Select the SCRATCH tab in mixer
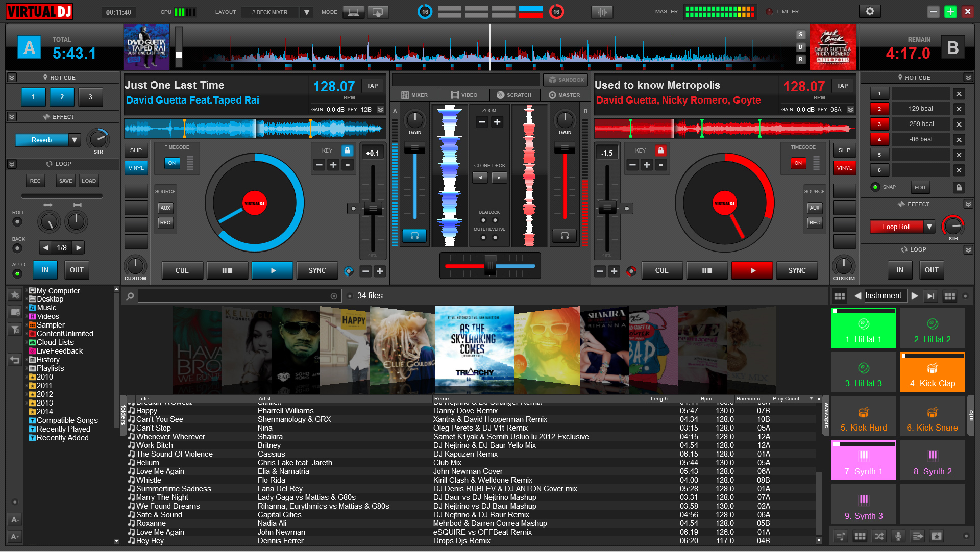The width and height of the screenshot is (980, 552). click(x=513, y=95)
